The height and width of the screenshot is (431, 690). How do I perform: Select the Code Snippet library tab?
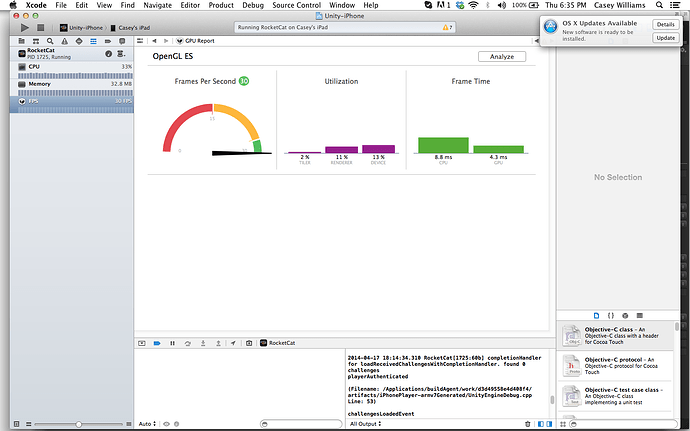(x=611, y=316)
